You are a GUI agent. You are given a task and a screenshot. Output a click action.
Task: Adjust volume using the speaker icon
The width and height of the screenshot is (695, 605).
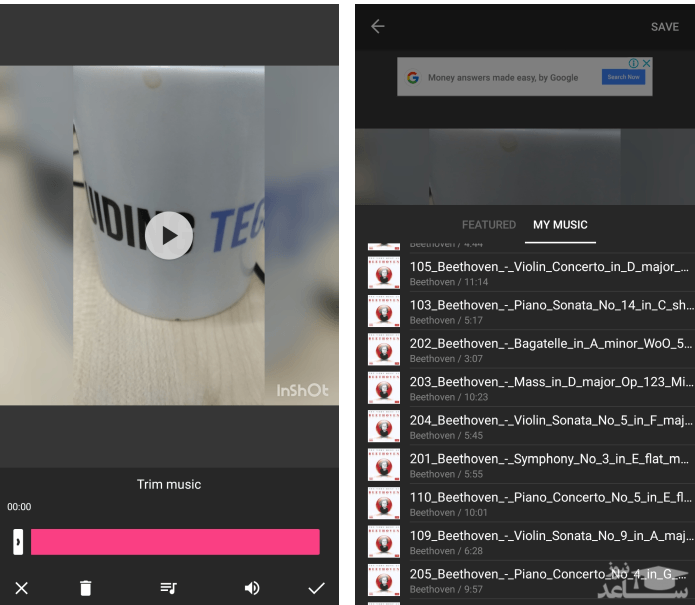(252, 588)
